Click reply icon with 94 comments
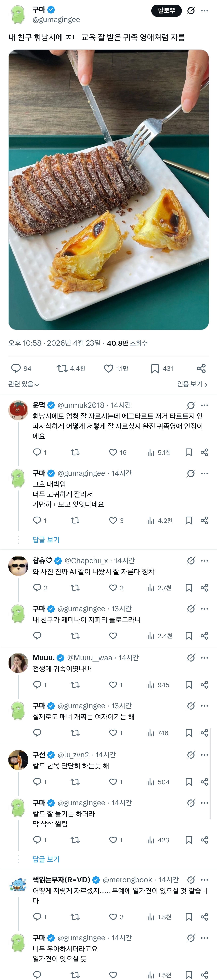This screenshot has height=980, width=217. pyautogui.click(x=16, y=368)
